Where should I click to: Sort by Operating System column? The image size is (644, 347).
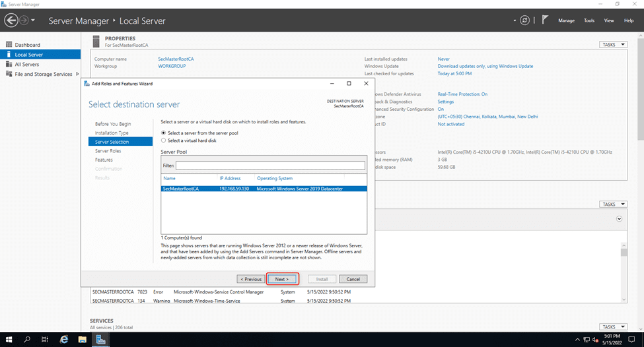pos(275,178)
